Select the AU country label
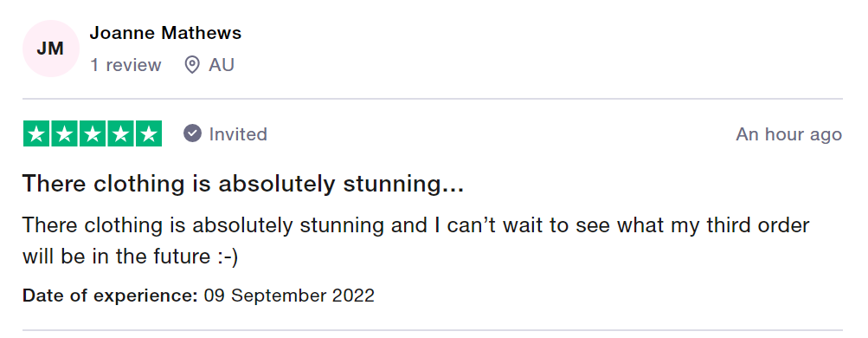The image size is (868, 338). [x=222, y=65]
